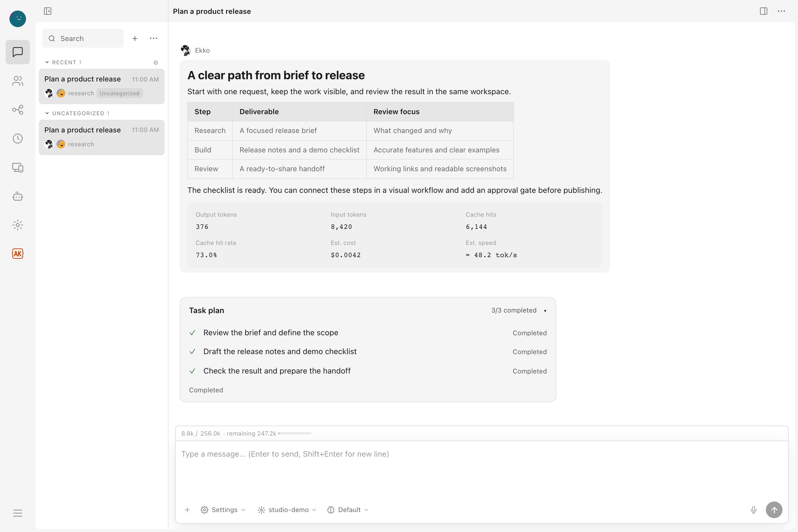Open the sun-shaped models icon in the rail
This screenshot has height=532, width=798.
18,225
